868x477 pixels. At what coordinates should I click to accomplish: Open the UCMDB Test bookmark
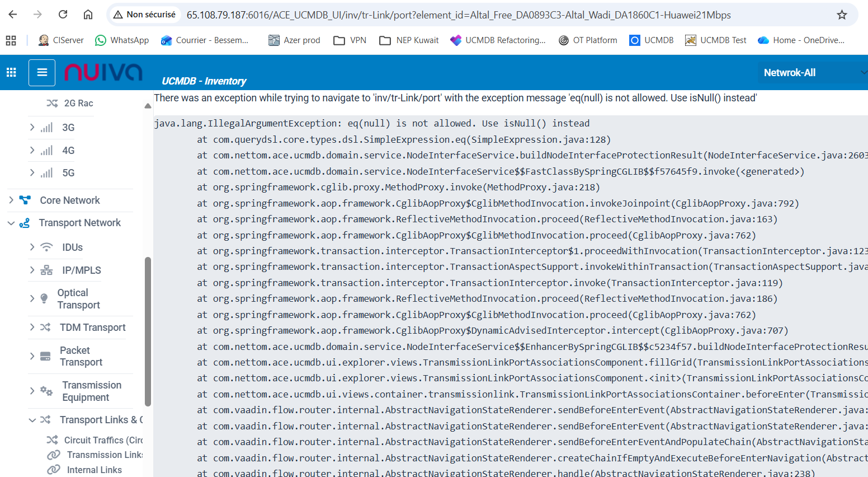point(716,40)
